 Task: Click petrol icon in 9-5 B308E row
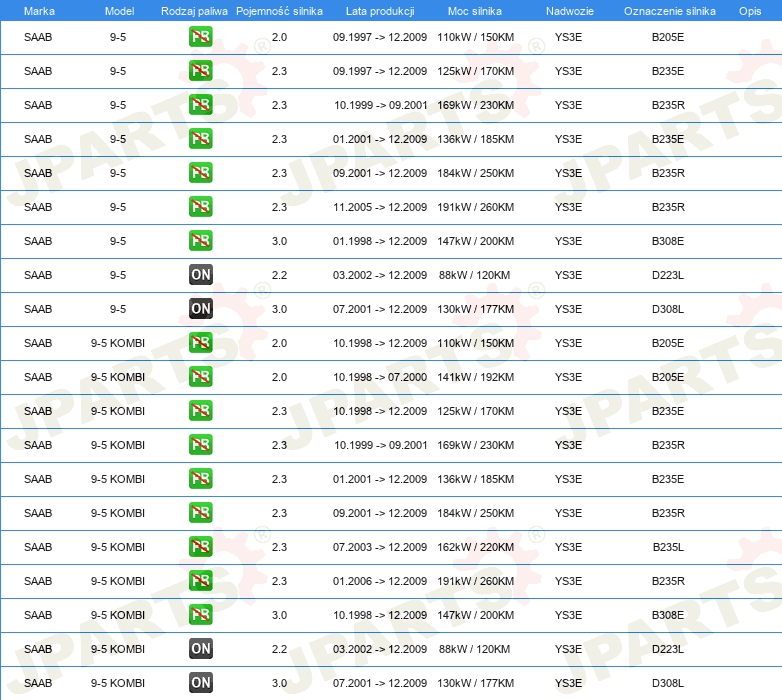click(200, 240)
